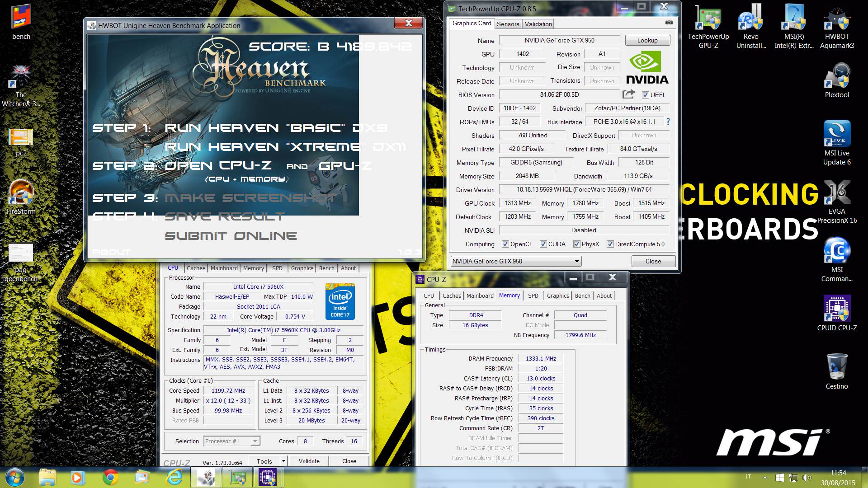Switch to GPU-Z taskbar button
The image size is (868, 488).
[238, 477]
